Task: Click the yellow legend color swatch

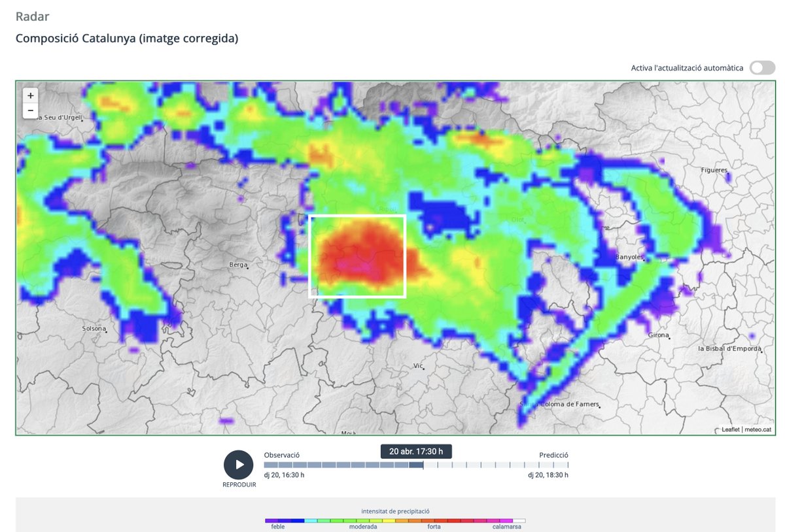Action: [389, 521]
